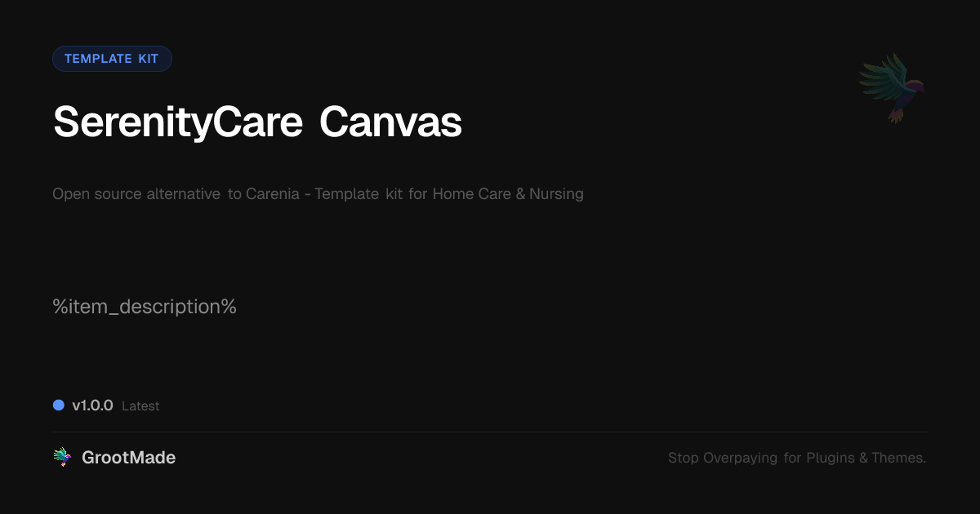Click 'Home Care & Nursing' text

(x=508, y=194)
